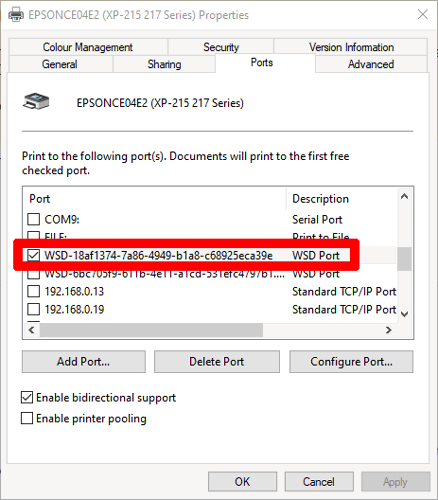The height and width of the screenshot is (500, 438).
Task: Open the Sharing tab
Action: click(x=164, y=64)
